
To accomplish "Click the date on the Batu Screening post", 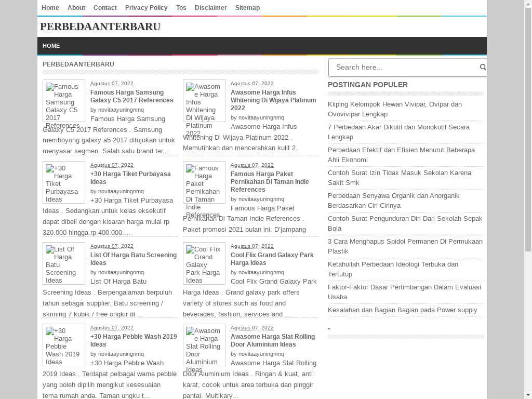I will click(112, 246).
